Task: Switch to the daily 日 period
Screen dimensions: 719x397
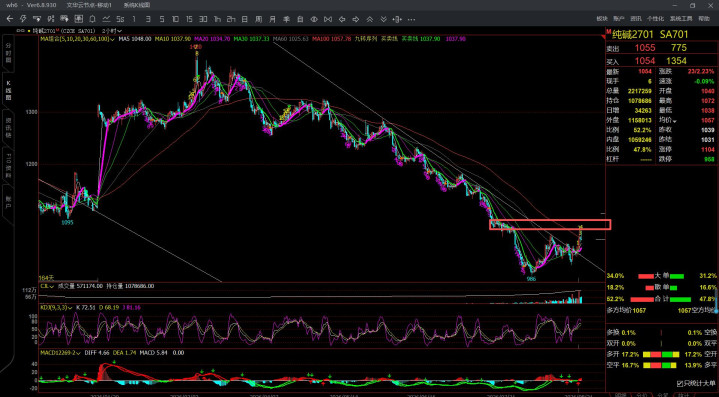Action: tap(245, 19)
